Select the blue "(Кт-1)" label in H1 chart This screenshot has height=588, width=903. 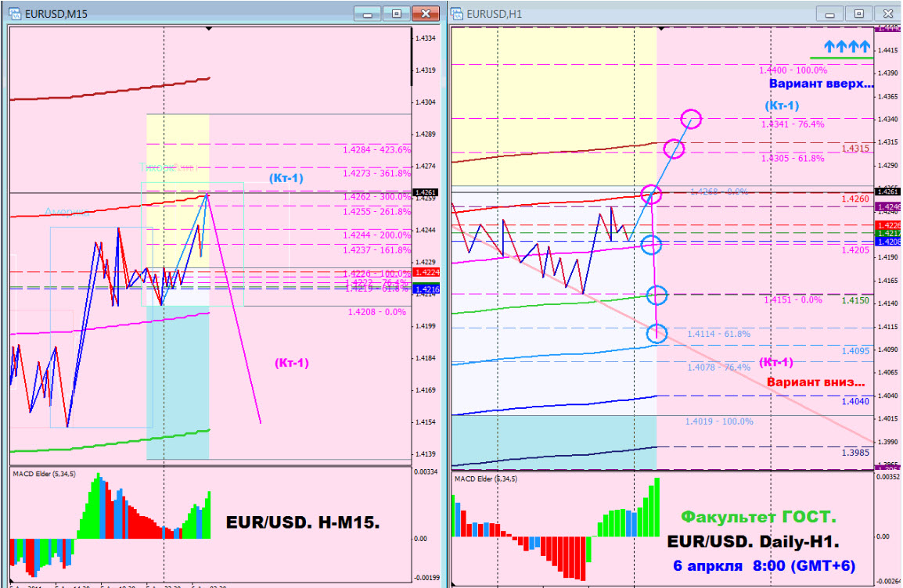pyautogui.click(x=782, y=106)
